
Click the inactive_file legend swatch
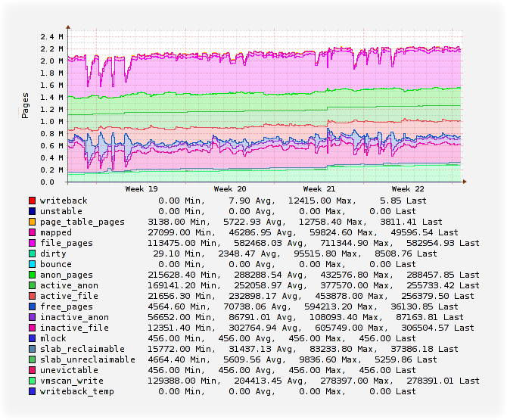pos(32,328)
